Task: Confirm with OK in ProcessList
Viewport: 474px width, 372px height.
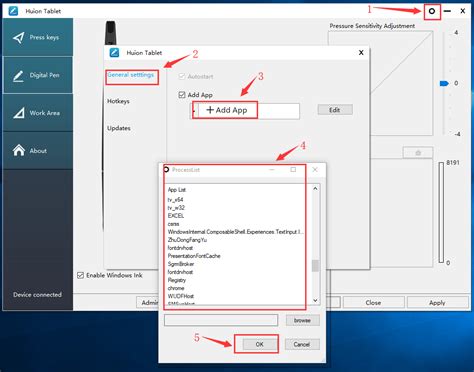Action: (x=259, y=344)
